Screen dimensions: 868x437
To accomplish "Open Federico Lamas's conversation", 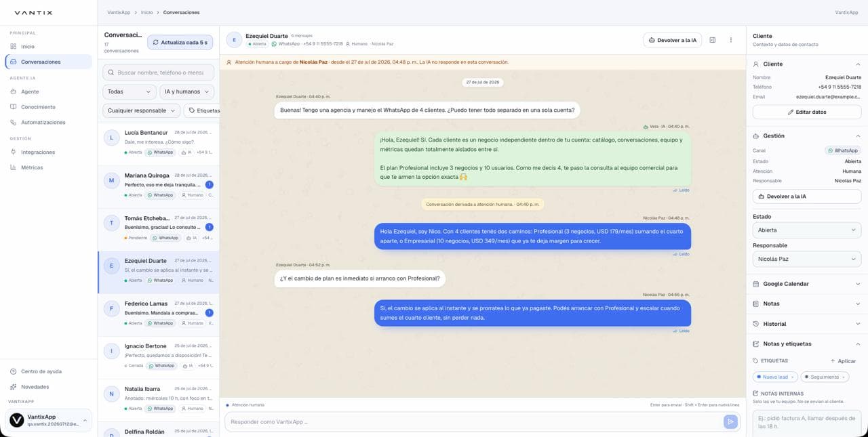I will (x=158, y=314).
